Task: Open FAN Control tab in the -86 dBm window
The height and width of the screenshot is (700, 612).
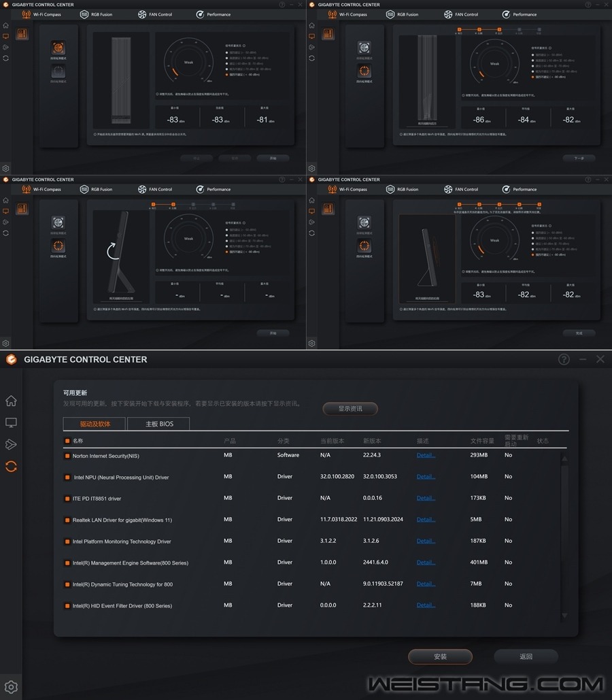Action: coord(460,14)
